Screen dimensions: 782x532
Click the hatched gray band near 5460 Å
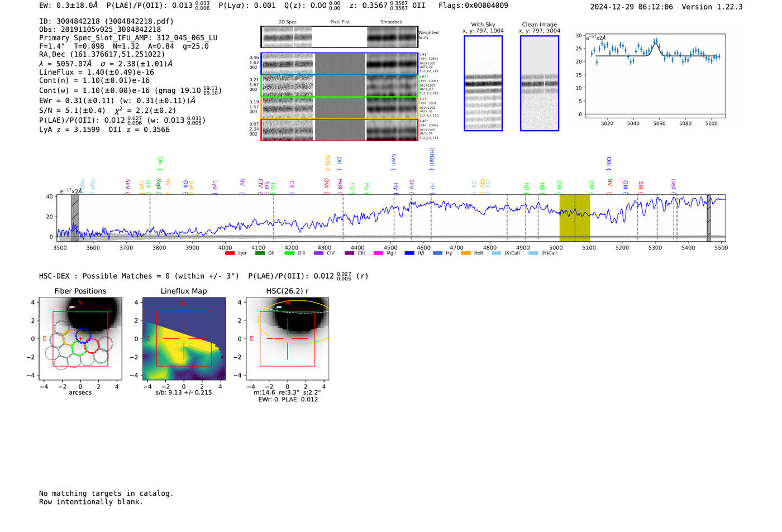[709, 218]
